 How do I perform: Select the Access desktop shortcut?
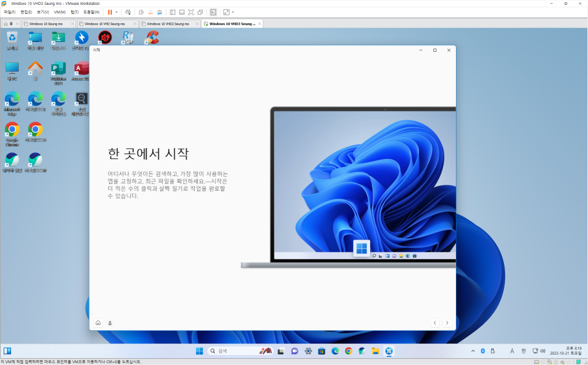(80, 71)
